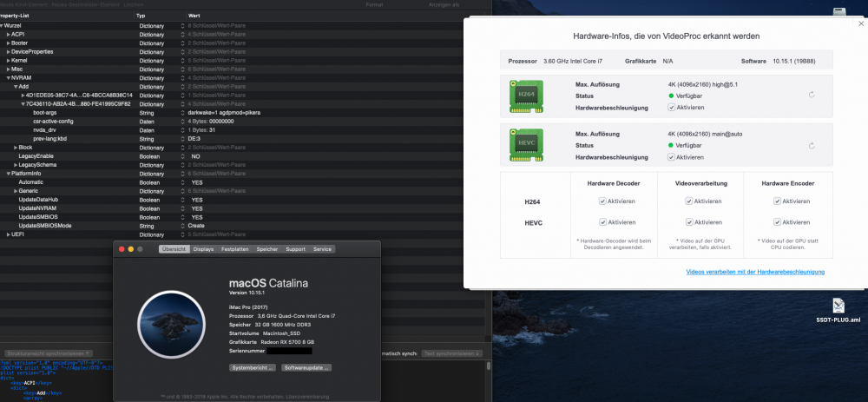
Task: Close the VideoProc hardware info dialog
Action: pyautogui.click(x=861, y=23)
